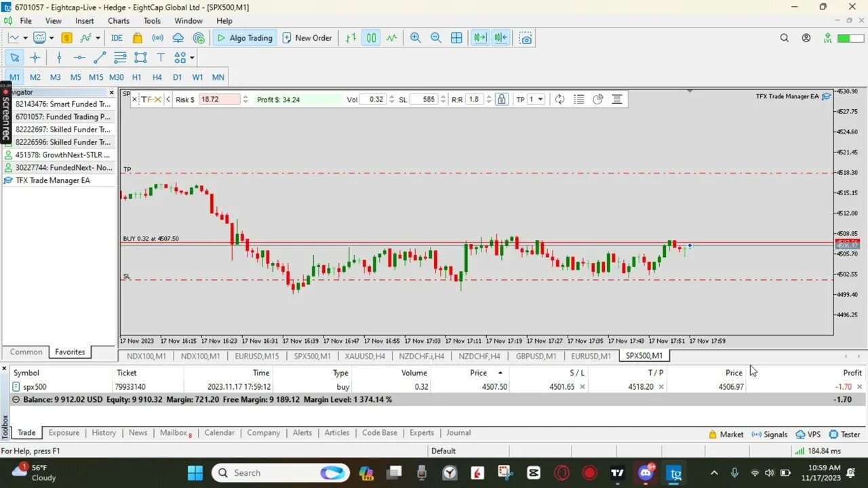This screenshot has width=868, height=488.
Task: Open the Charts menu
Action: pos(119,20)
